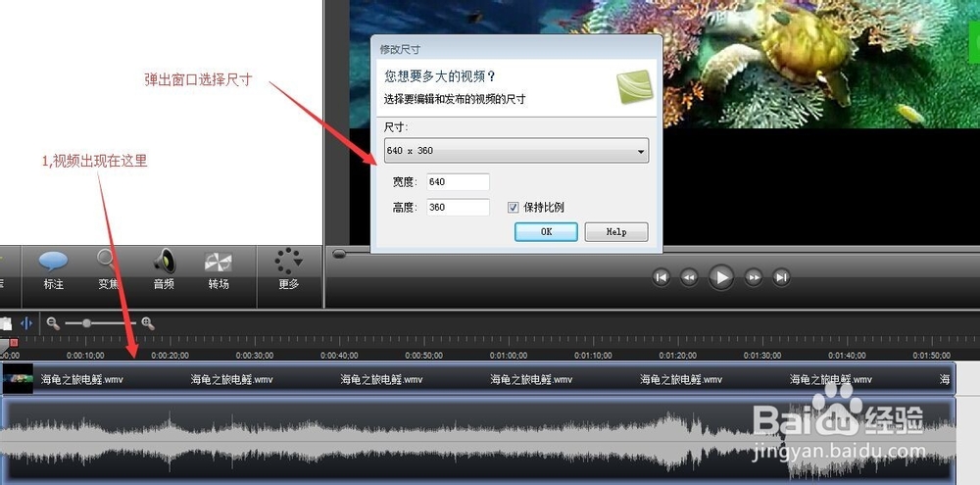The height and width of the screenshot is (485, 980).
Task: Open the 音频 audio tab
Action: pyautogui.click(x=164, y=270)
